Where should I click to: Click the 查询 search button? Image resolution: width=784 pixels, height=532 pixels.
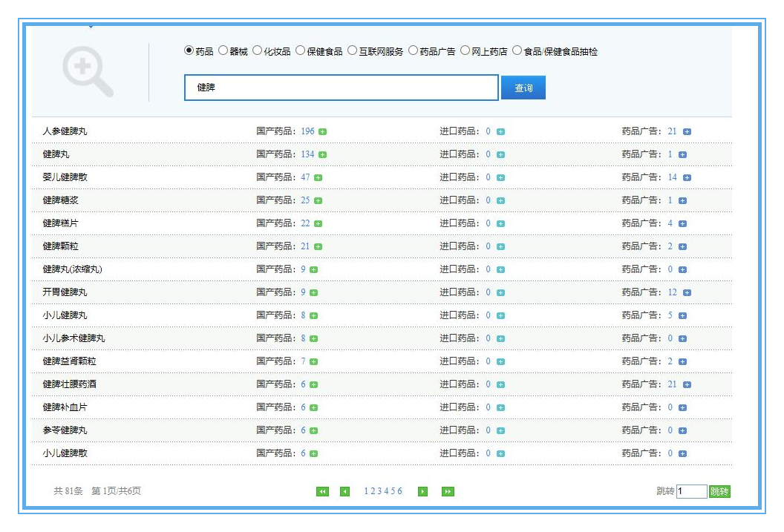(x=523, y=88)
